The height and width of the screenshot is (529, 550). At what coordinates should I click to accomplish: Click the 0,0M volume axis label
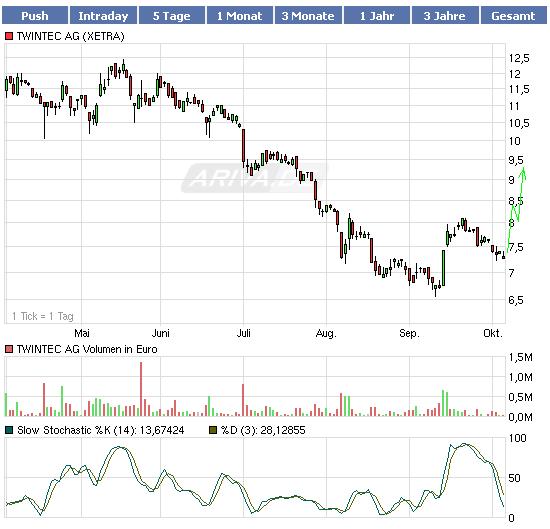coord(521,417)
